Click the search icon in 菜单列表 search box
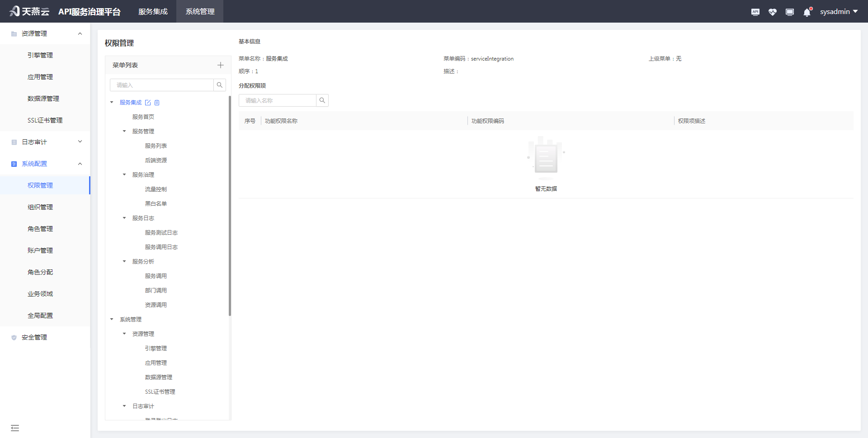The width and height of the screenshot is (868, 438). [x=220, y=85]
